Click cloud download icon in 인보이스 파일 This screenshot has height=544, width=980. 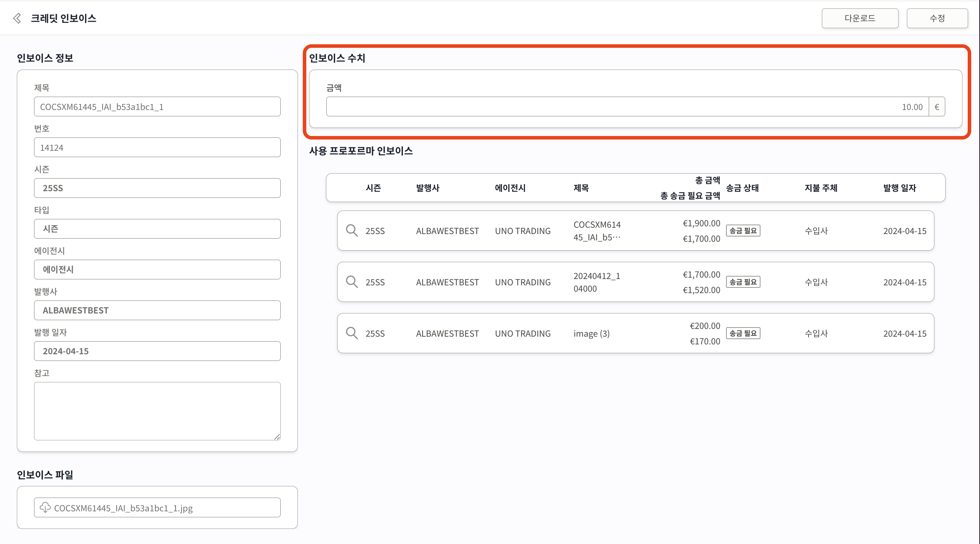(x=45, y=507)
